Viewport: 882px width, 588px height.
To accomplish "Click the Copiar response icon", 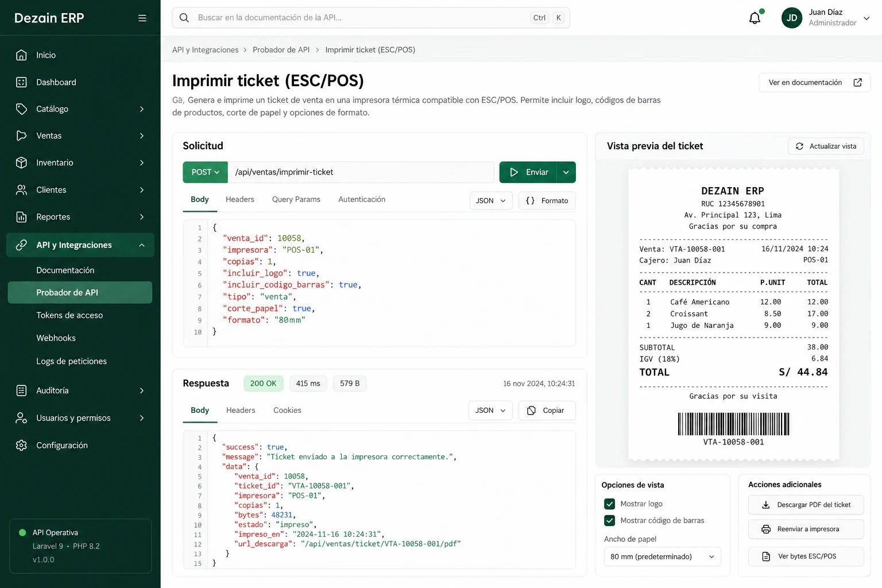I will click(531, 411).
